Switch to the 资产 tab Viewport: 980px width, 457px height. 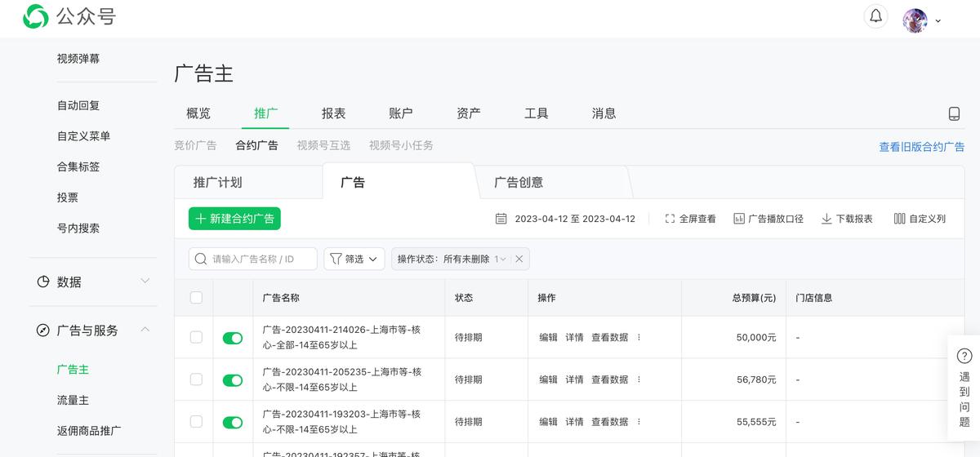[469, 113]
